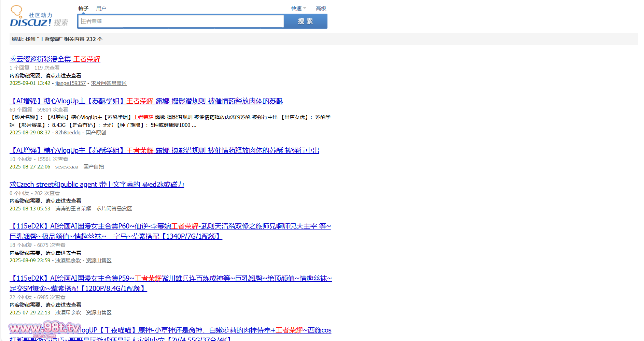Open 求片问答悬赏区 forum next to 涛涛的王者荣耀
This screenshot has width=644, height=341.
(x=114, y=209)
